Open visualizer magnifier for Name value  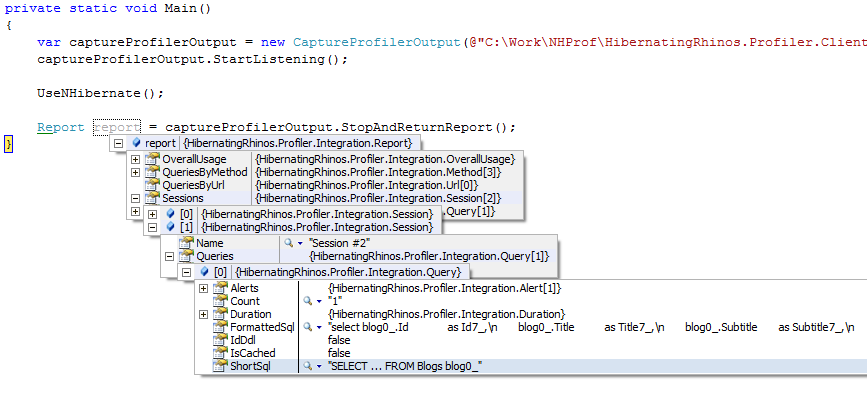[288, 243]
